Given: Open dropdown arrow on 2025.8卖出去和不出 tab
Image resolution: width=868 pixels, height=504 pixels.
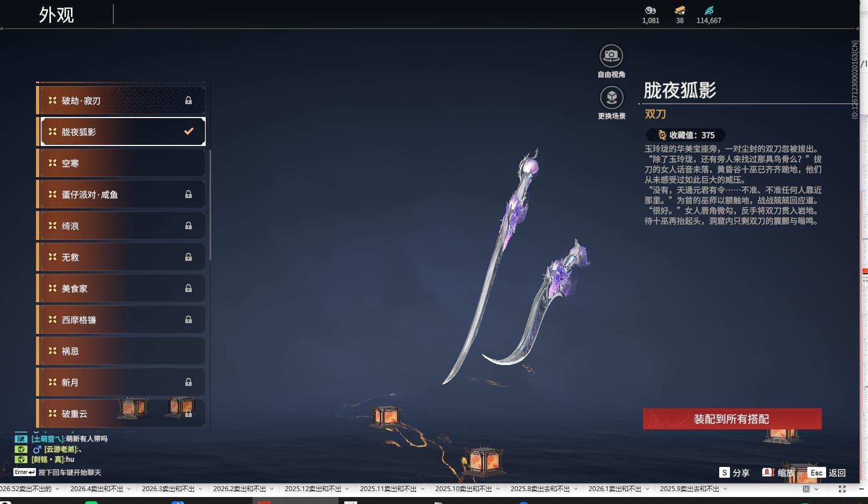Looking at the screenshot, I should (575, 489).
